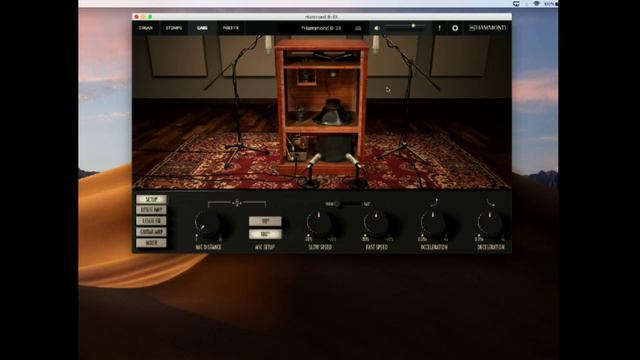Viewport: 640px width, 360px height.
Task: Open the preset menu icon beside preset name
Action: click(x=358, y=28)
